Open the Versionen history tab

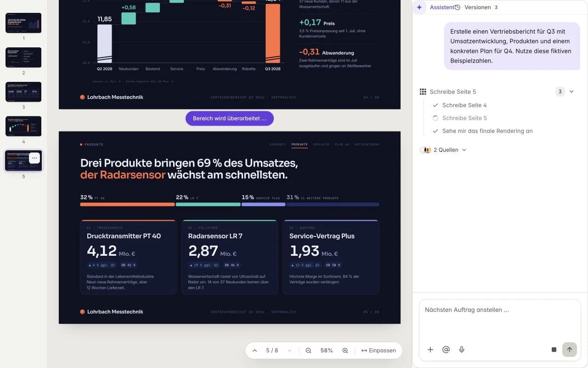(x=476, y=7)
